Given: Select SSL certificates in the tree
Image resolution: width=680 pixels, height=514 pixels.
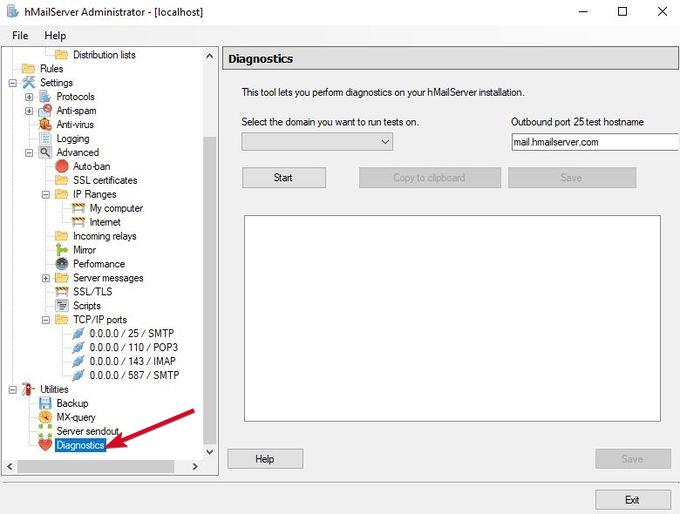Looking at the screenshot, I should click(x=105, y=181).
